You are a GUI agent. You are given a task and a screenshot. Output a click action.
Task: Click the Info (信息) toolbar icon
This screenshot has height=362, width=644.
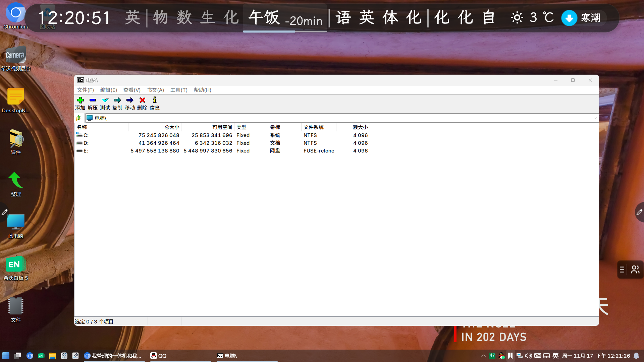coord(155,100)
